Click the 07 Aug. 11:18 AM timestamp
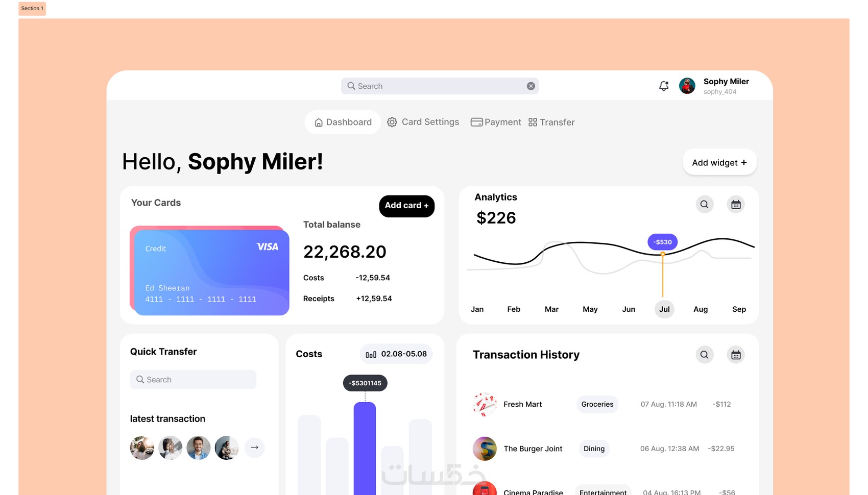This screenshot has height=495, width=868. pyautogui.click(x=669, y=404)
